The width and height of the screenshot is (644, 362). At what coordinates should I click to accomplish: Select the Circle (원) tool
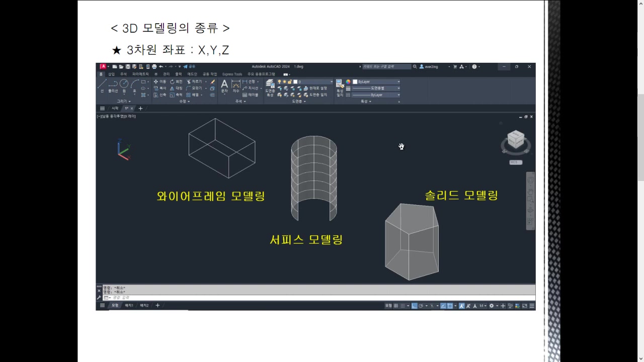pos(124,84)
